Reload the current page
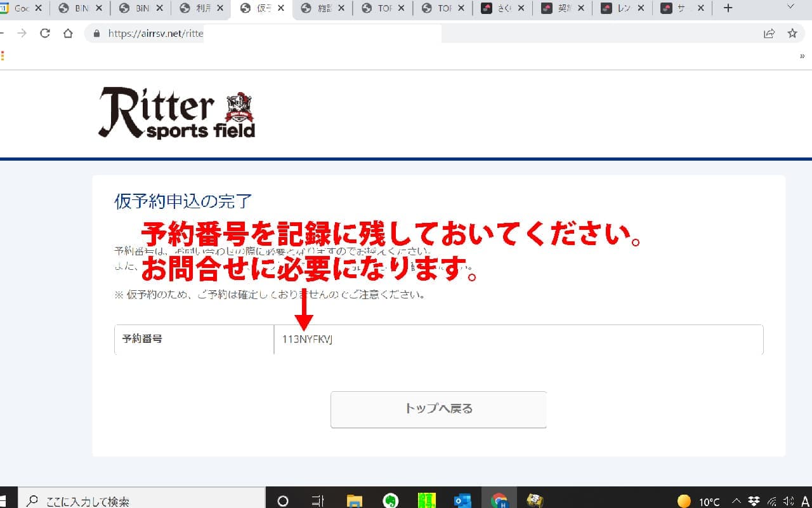 (44, 34)
